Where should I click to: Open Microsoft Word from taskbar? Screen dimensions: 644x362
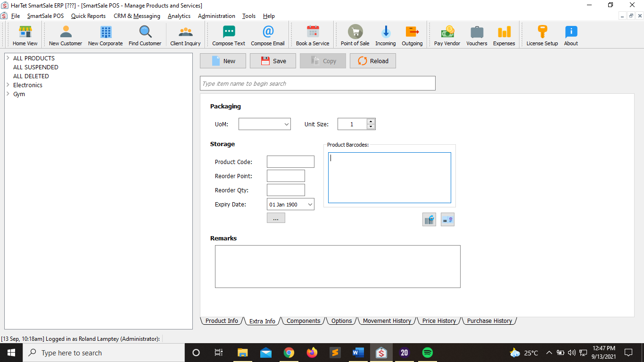(x=358, y=353)
